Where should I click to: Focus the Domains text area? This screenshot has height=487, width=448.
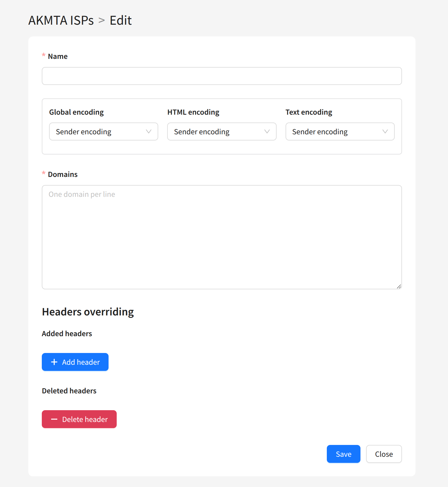[x=222, y=237]
